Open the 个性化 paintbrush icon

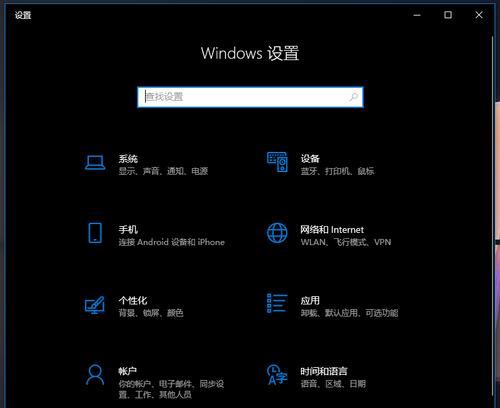[x=95, y=305]
